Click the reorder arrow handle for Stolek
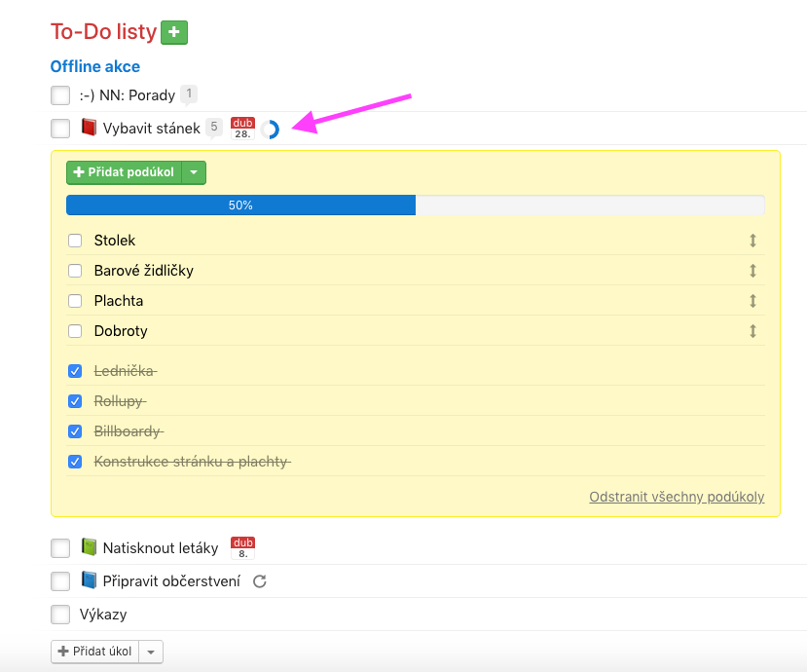The image size is (807, 672). pyautogui.click(x=752, y=241)
